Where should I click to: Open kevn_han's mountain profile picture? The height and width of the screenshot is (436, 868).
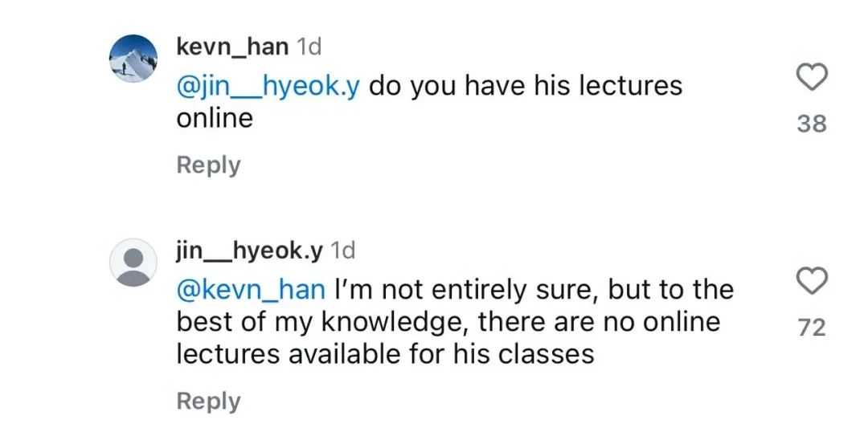coord(133,59)
